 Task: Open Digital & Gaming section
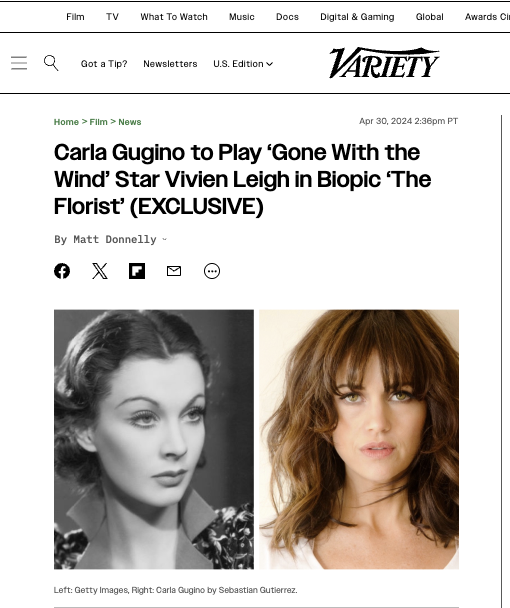[x=357, y=17]
